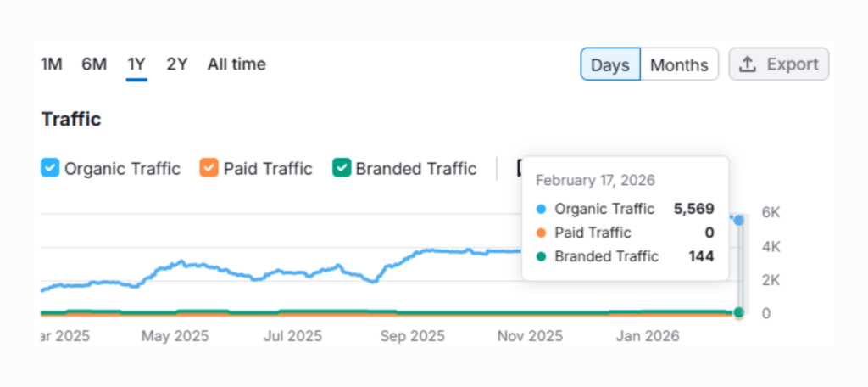Viewport: 868px width, 387px height.
Task: Click the blue Organic Traffic dot in tooltip
Action: click(x=541, y=209)
